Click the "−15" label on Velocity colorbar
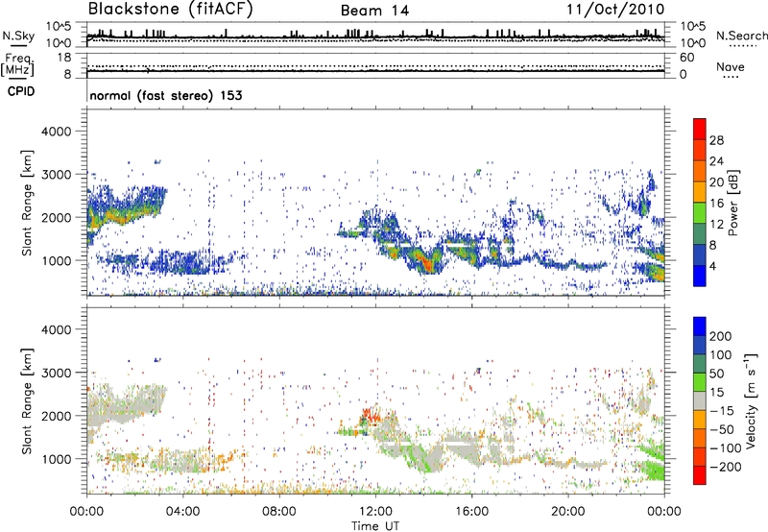Viewport: 768px width, 532px height. (x=722, y=411)
